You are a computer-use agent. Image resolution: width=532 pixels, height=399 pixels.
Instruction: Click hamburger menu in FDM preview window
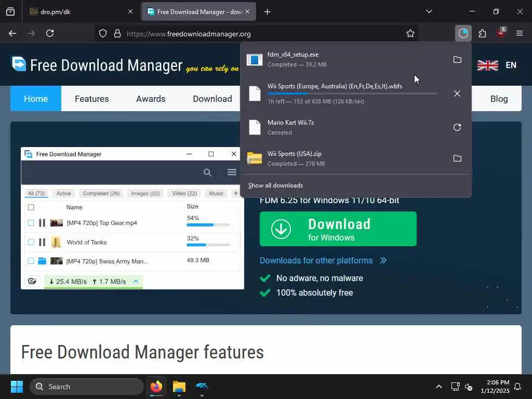point(232,172)
